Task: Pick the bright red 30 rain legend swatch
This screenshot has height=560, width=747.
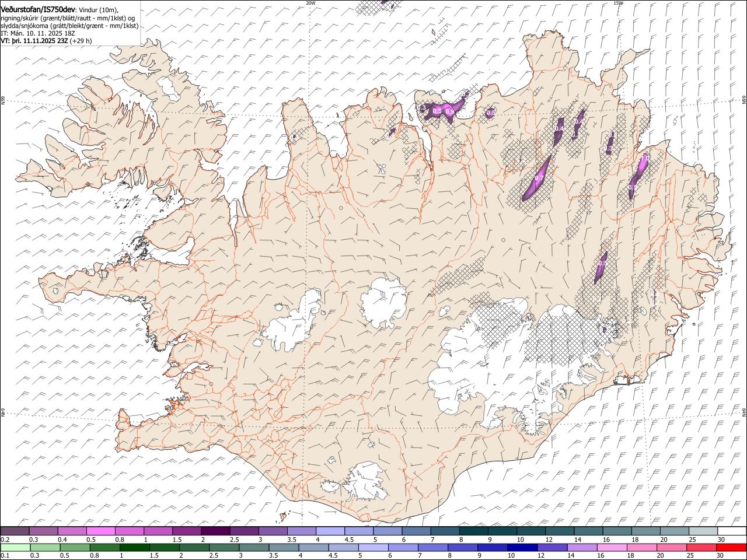Action: 731,547
